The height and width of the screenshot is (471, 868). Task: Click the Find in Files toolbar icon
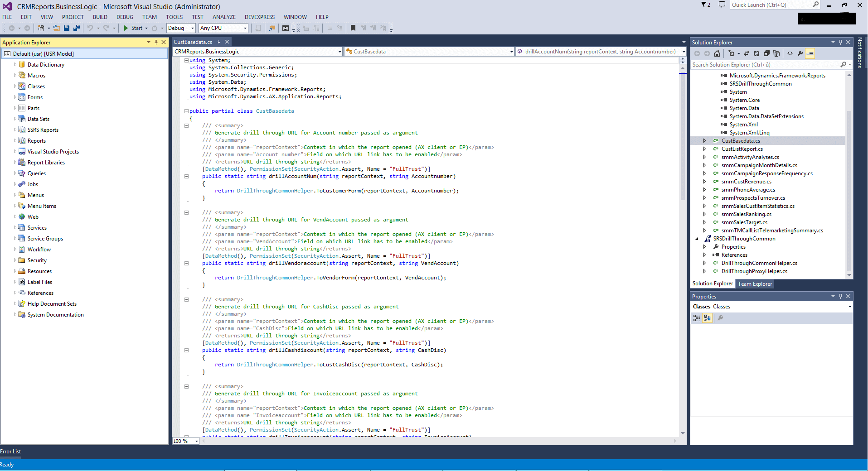click(x=272, y=28)
